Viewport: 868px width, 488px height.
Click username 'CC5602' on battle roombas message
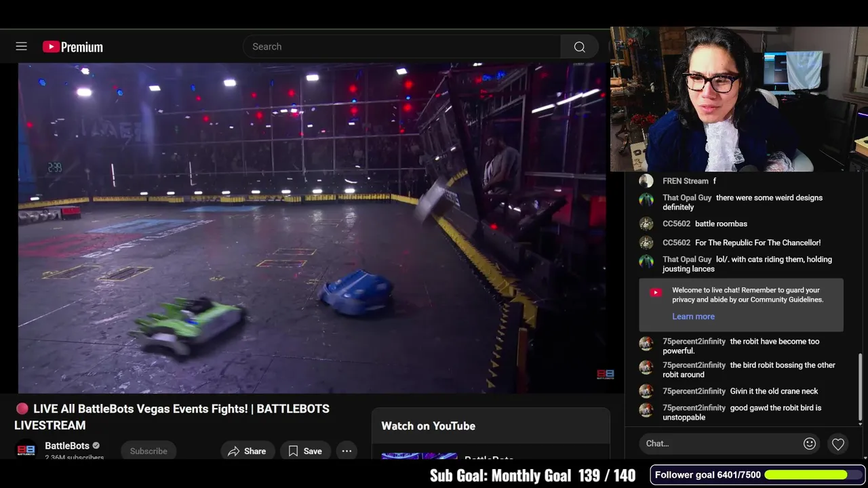(676, 224)
